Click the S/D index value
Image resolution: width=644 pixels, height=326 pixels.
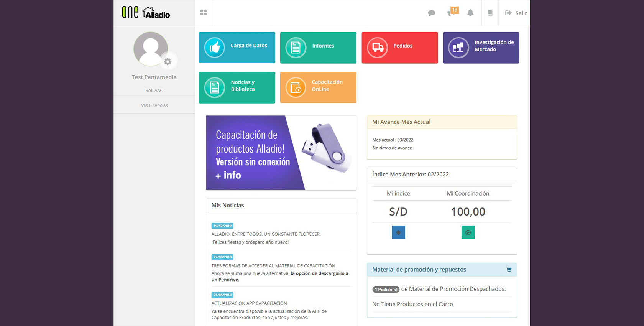pyautogui.click(x=398, y=212)
